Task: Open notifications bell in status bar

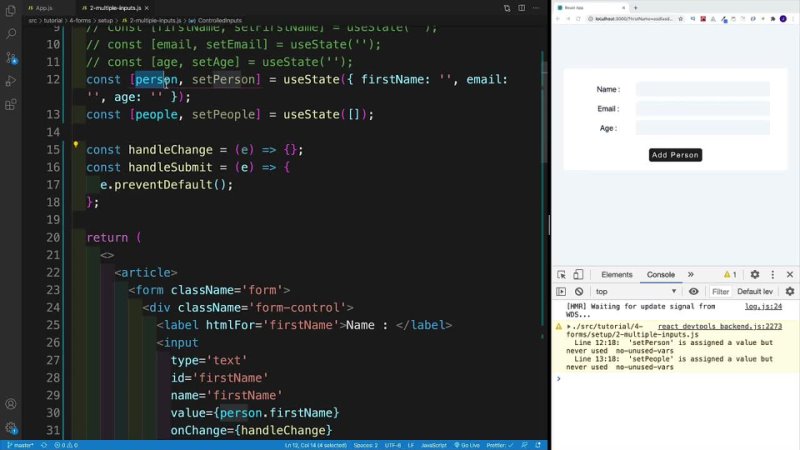Action: (538, 445)
